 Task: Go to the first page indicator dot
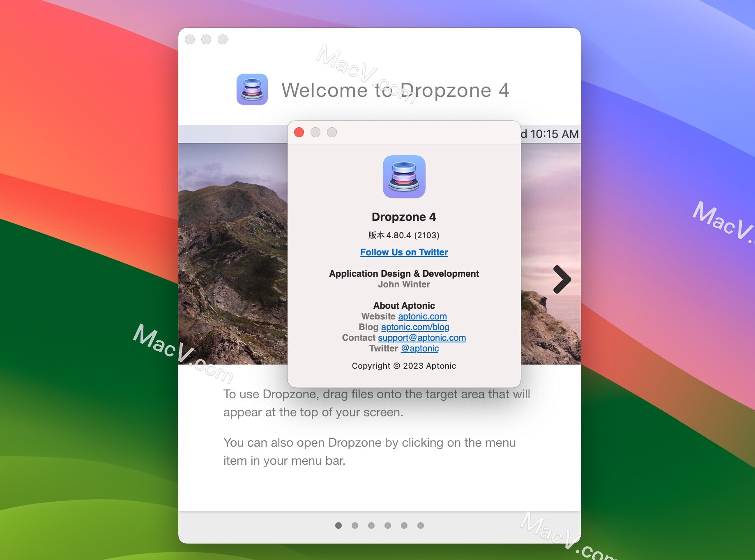click(338, 526)
